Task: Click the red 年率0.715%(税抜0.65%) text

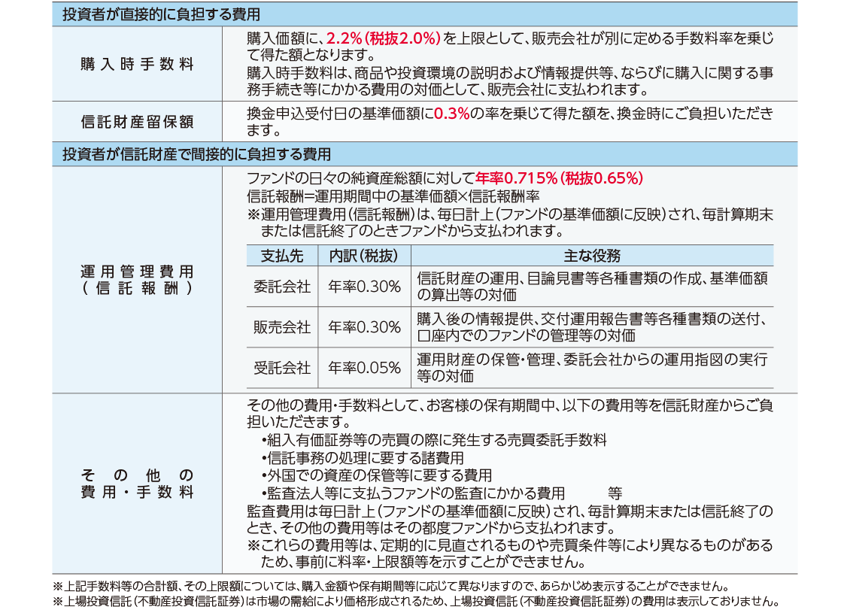Action: (x=559, y=179)
